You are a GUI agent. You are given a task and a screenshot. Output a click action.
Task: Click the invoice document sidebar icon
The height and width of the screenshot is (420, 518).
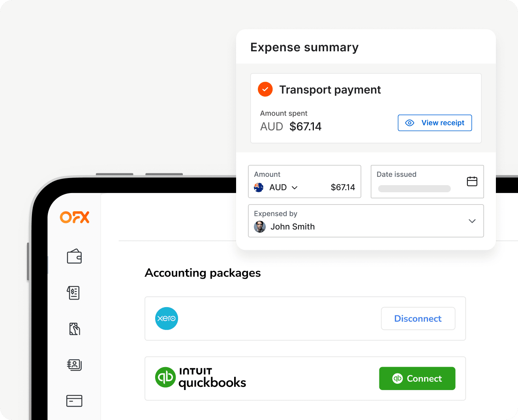coord(73,293)
